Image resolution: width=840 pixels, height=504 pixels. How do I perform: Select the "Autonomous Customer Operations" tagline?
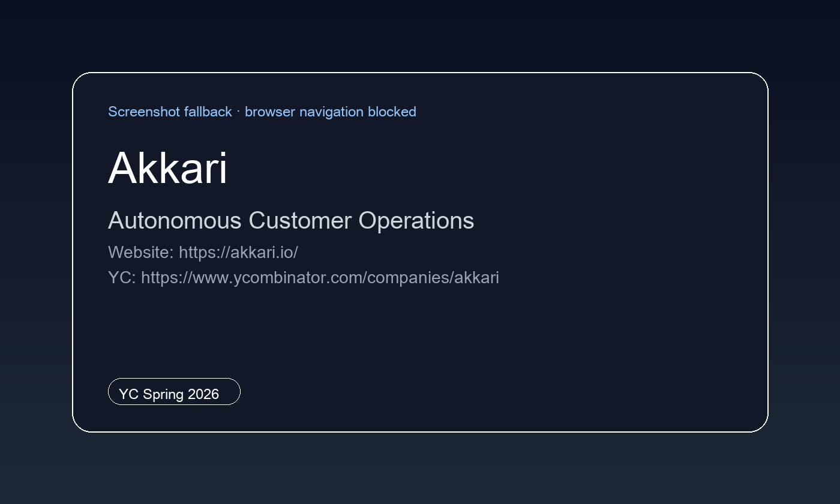point(291,221)
